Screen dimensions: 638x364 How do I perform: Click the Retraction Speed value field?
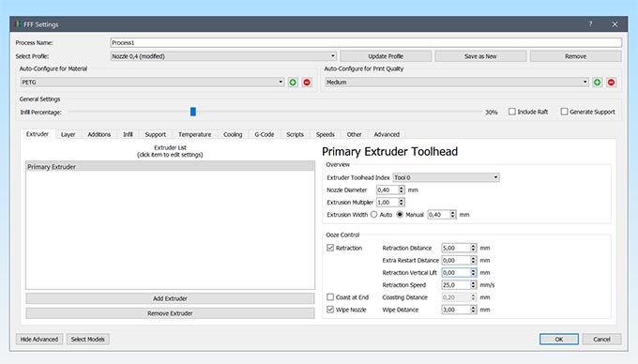click(456, 285)
